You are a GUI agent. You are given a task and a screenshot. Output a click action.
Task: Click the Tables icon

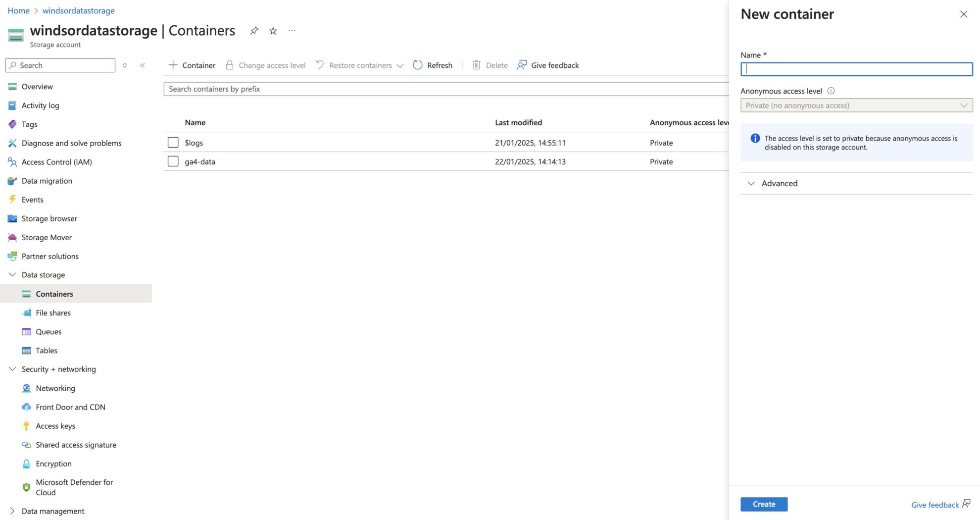coord(27,351)
